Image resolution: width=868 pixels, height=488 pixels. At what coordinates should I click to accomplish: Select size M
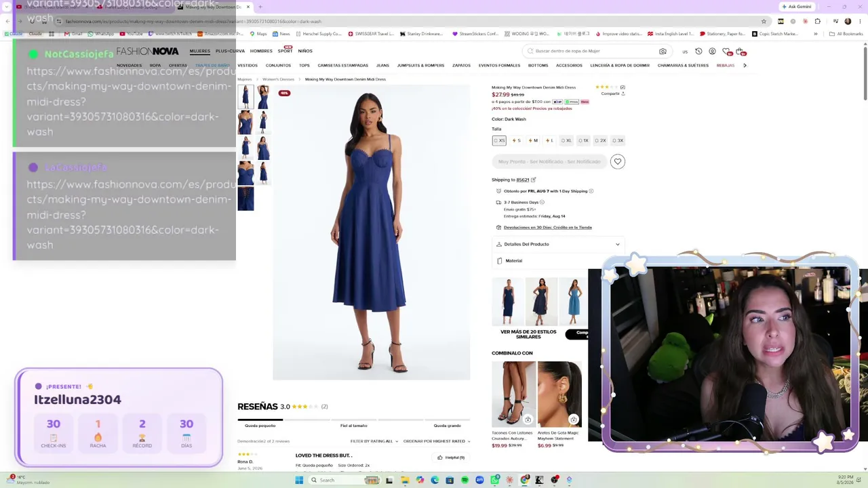(x=533, y=140)
